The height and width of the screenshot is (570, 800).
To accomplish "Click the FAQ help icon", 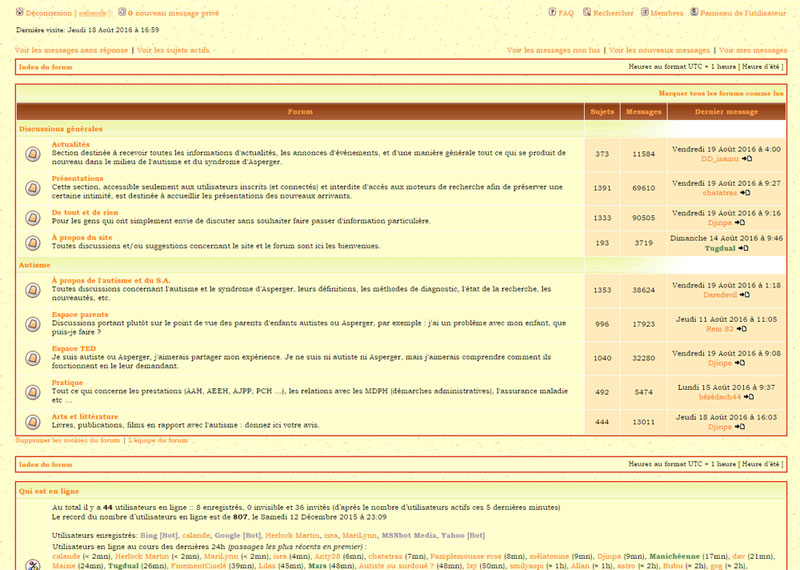I will tap(552, 12).
